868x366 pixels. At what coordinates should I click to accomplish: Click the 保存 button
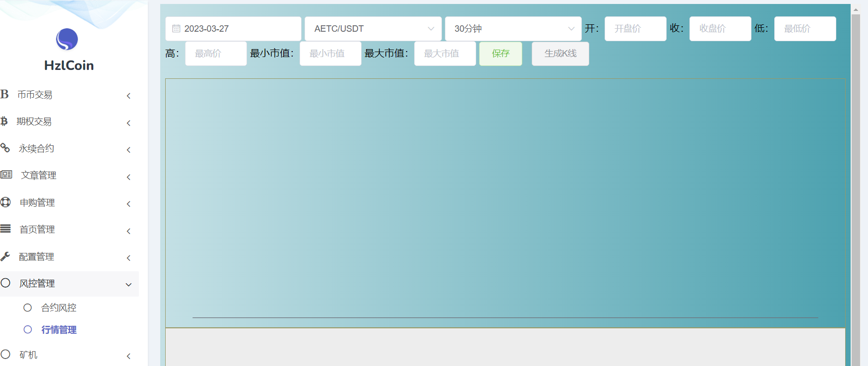(500, 54)
